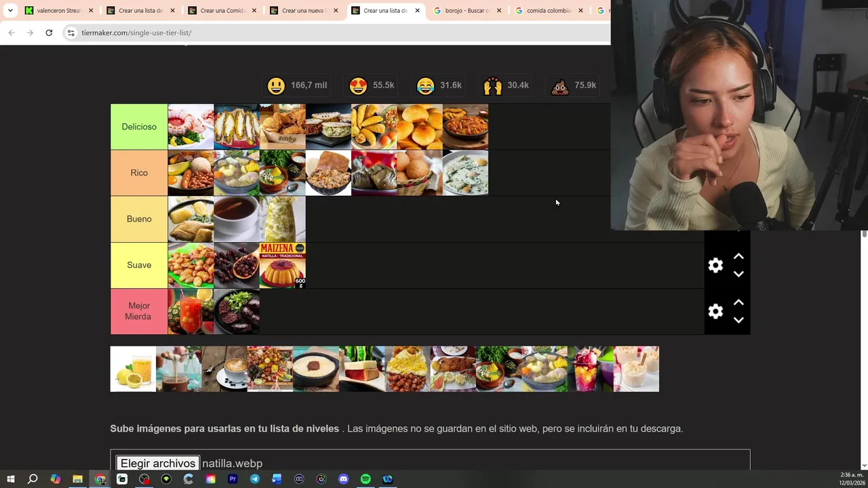Go forward with the browser forward arrow
868x488 pixels.
pyautogui.click(x=30, y=33)
